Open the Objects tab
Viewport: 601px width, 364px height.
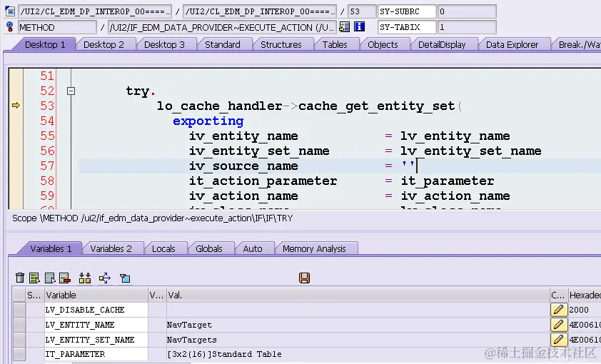coord(383,44)
